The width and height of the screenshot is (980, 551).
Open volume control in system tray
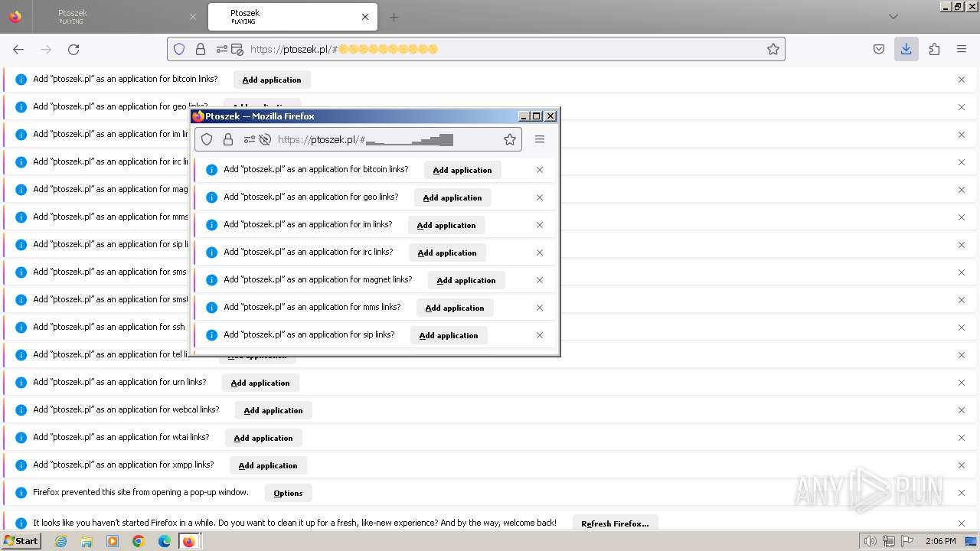(x=871, y=541)
